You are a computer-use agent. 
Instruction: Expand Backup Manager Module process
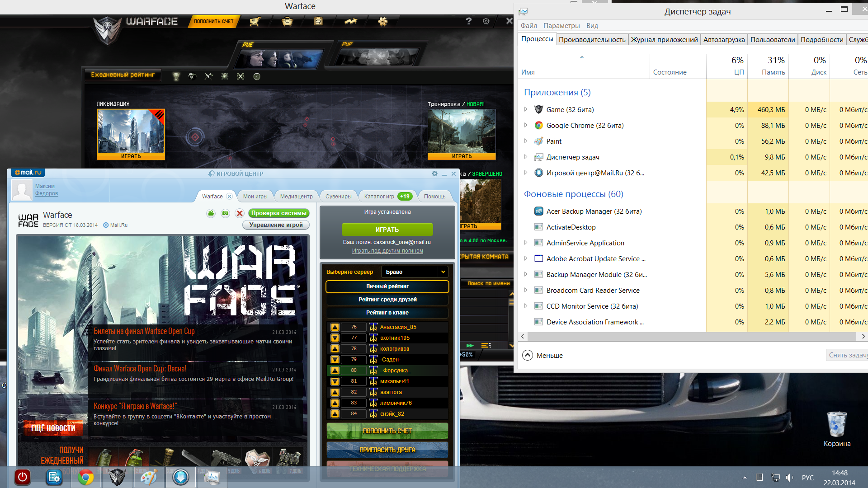tap(525, 274)
